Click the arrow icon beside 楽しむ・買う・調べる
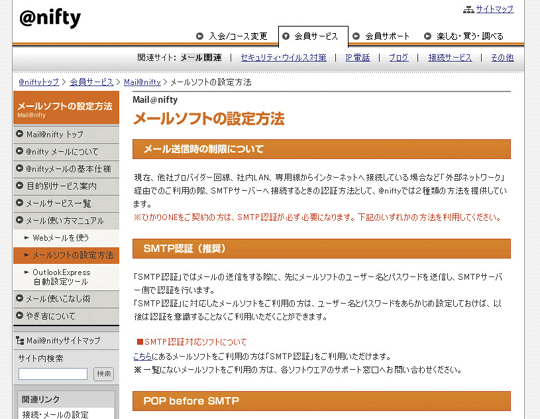The width and height of the screenshot is (540, 419). pos(427,36)
